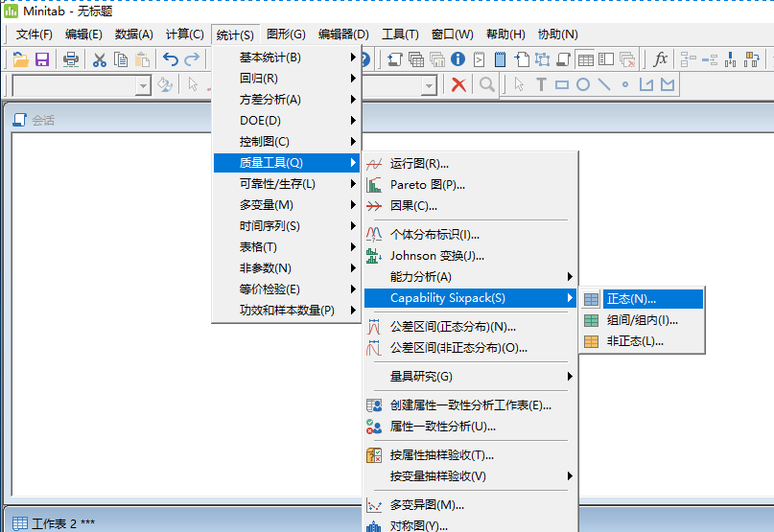Open the left toolbar combo box dropdown

pos(143,86)
